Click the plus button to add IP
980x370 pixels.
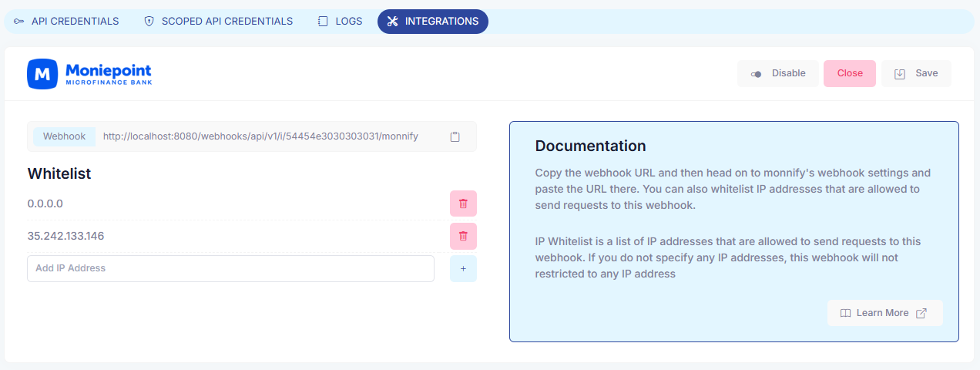pos(463,268)
